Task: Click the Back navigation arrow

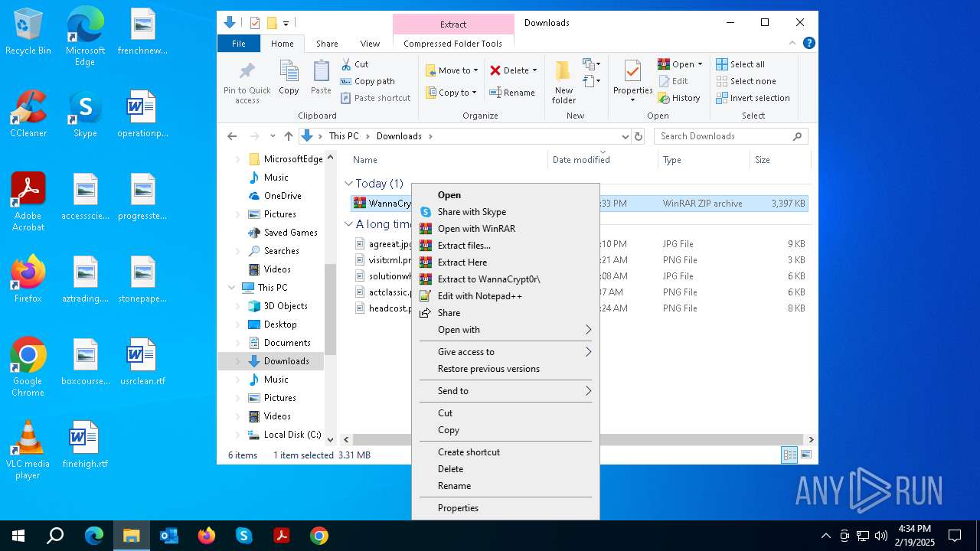Action: coord(232,136)
